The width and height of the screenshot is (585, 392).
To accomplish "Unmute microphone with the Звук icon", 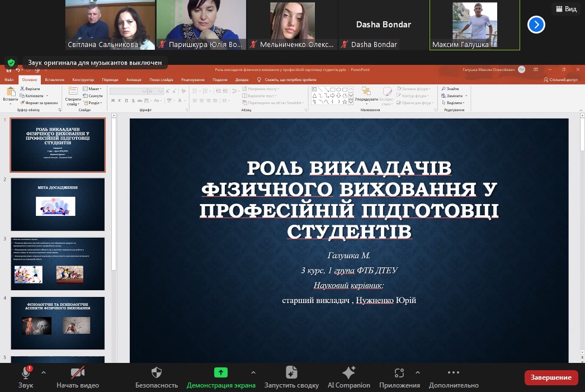I will pos(26,373).
